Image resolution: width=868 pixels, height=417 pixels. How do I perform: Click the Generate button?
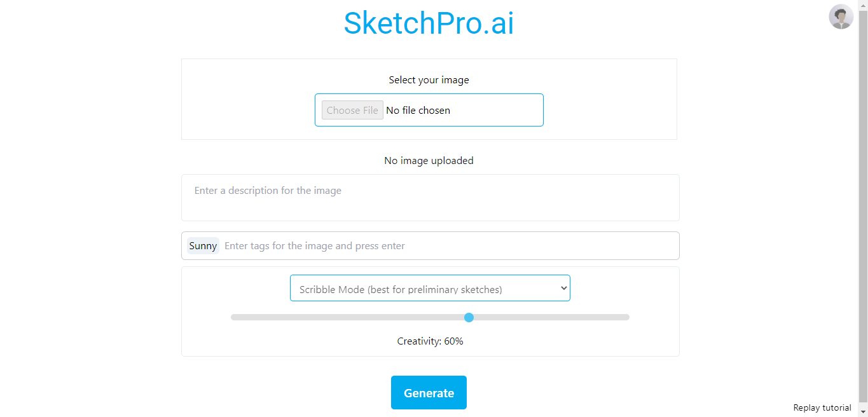[429, 393]
